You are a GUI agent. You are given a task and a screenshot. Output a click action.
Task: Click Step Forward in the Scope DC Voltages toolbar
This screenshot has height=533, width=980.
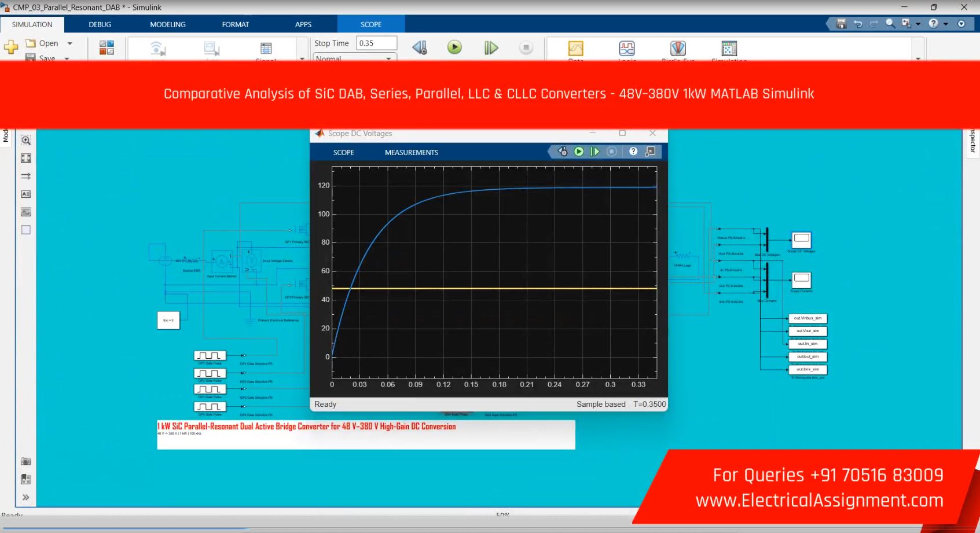[595, 152]
